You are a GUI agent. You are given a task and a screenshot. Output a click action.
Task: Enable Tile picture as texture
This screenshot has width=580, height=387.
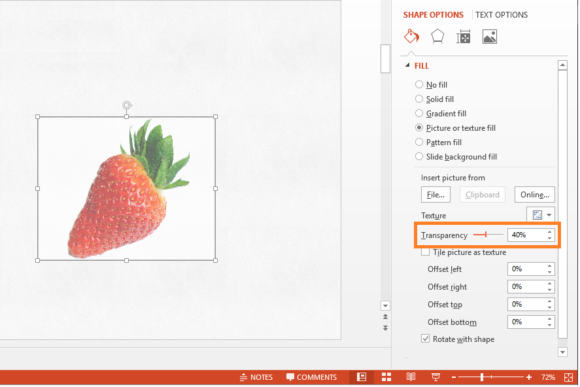pyautogui.click(x=425, y=252)
